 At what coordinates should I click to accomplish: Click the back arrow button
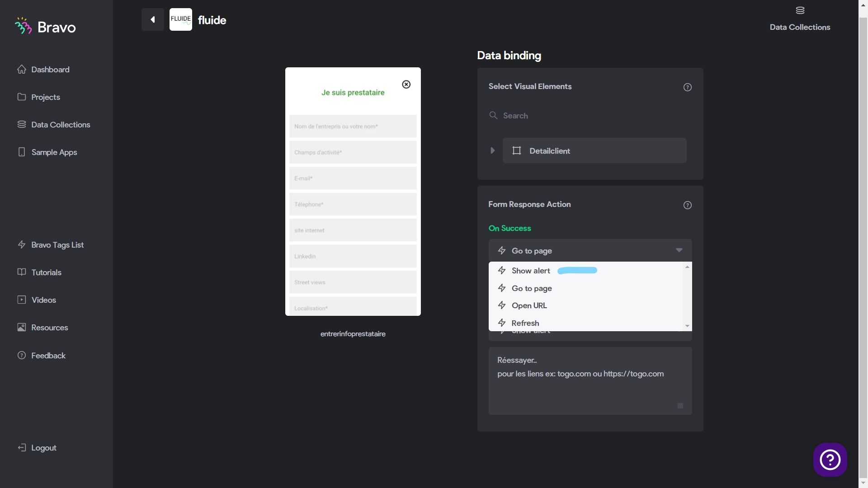[153, 19]
